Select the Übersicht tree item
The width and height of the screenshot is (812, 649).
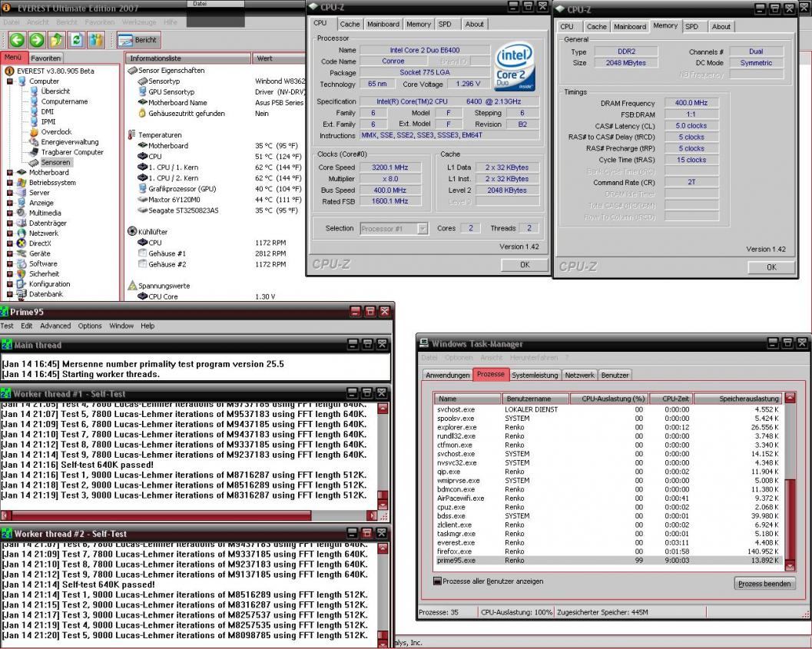point(55,91)
